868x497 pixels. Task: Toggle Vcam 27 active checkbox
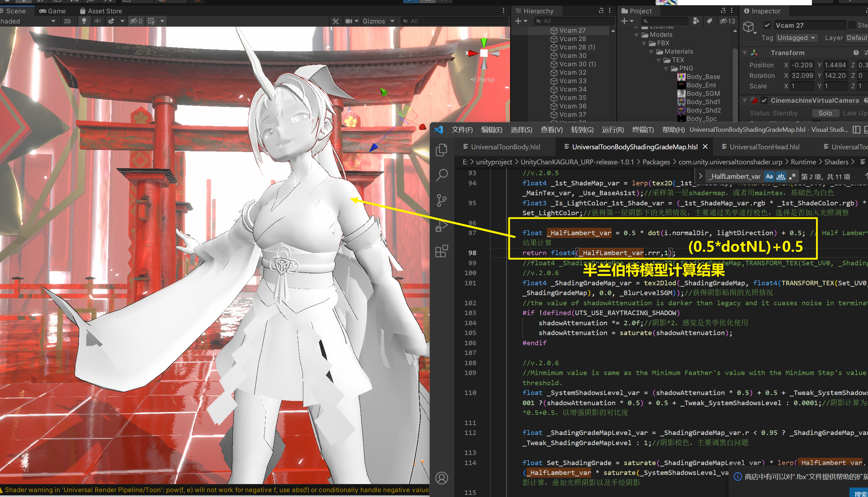click(x=767, y=25)
